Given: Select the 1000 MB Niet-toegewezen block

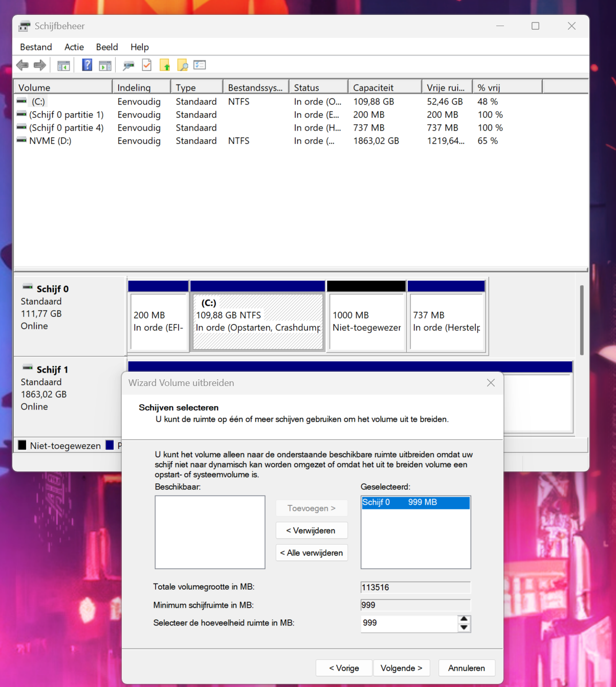Looking at the screenshot, I should tap(366, 315).
